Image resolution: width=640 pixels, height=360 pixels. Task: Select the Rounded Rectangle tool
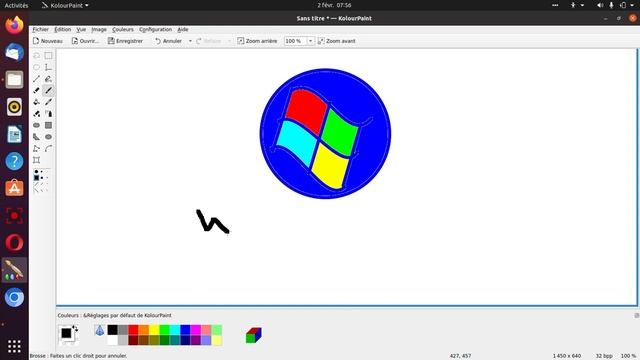pos(37,125)
